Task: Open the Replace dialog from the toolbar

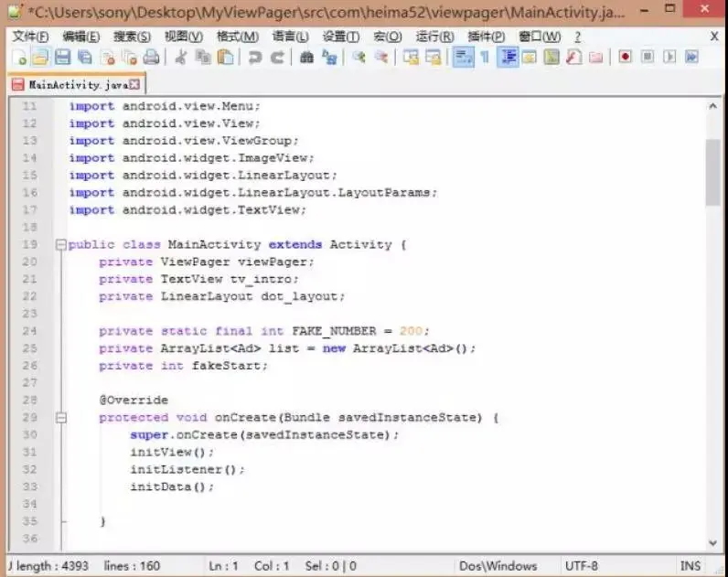Action: click(x=329, y=58)
